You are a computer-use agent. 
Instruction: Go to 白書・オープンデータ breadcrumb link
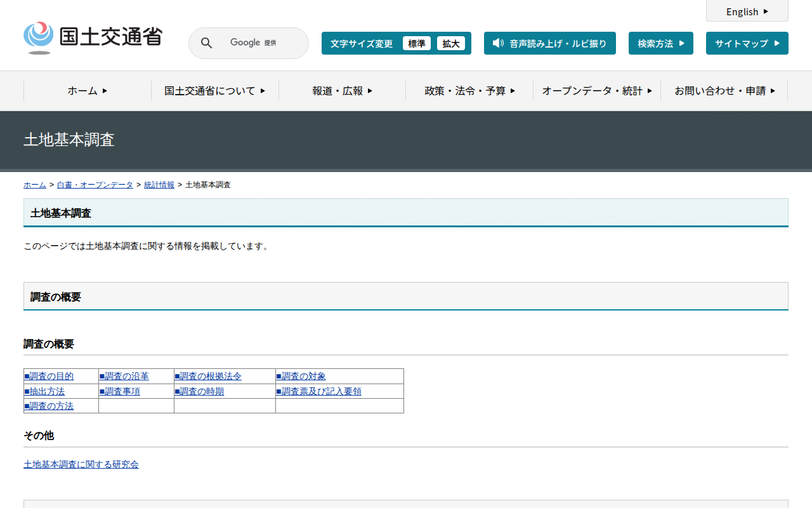click(95, 185)
